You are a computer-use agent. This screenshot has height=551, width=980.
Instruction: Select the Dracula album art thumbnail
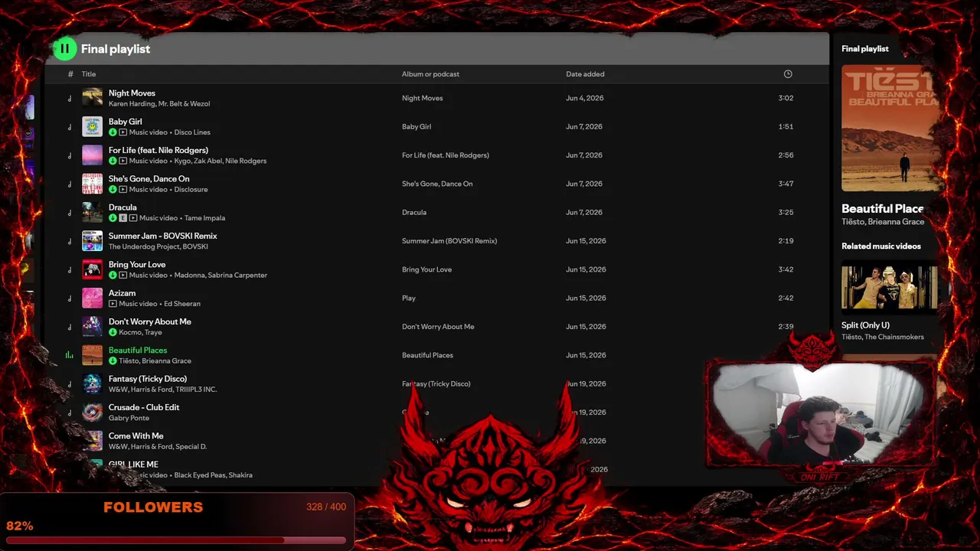click(92, 212)
